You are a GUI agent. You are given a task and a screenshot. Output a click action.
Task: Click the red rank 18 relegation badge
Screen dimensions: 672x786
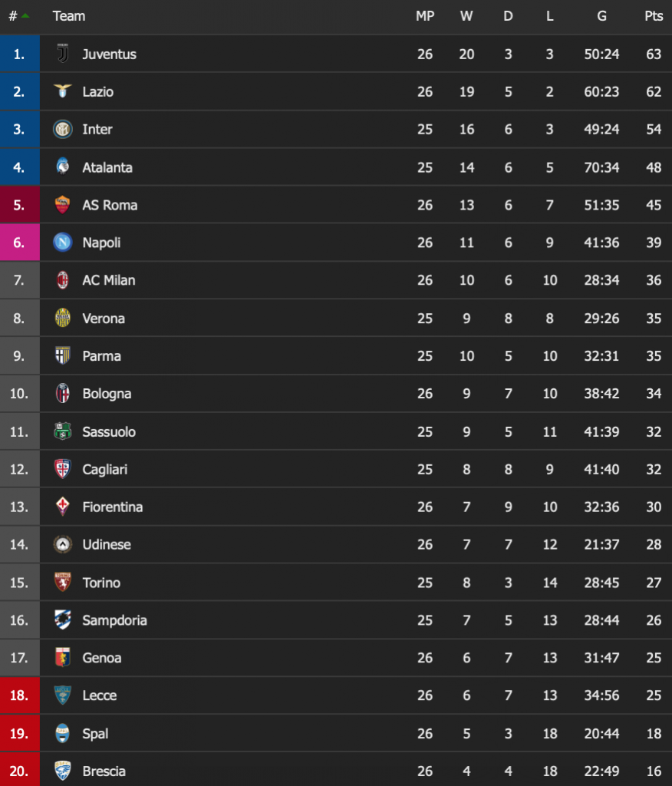coord(19,695)
